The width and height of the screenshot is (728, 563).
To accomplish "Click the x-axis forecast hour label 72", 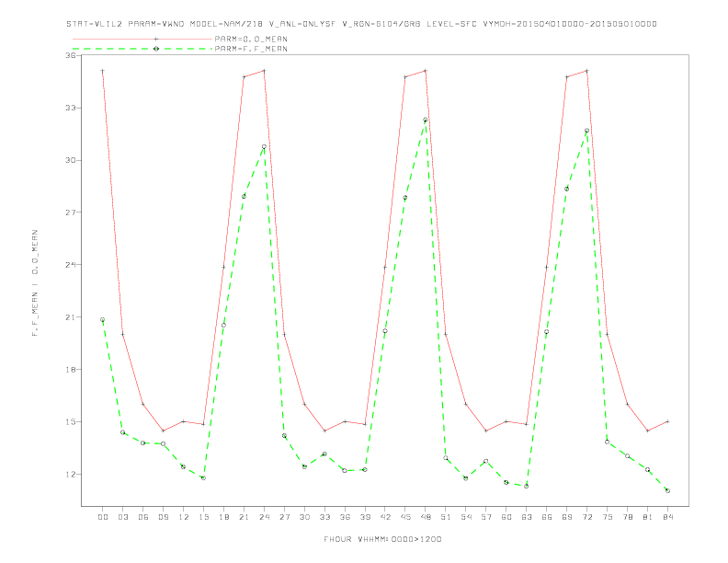I will (586, 517).
